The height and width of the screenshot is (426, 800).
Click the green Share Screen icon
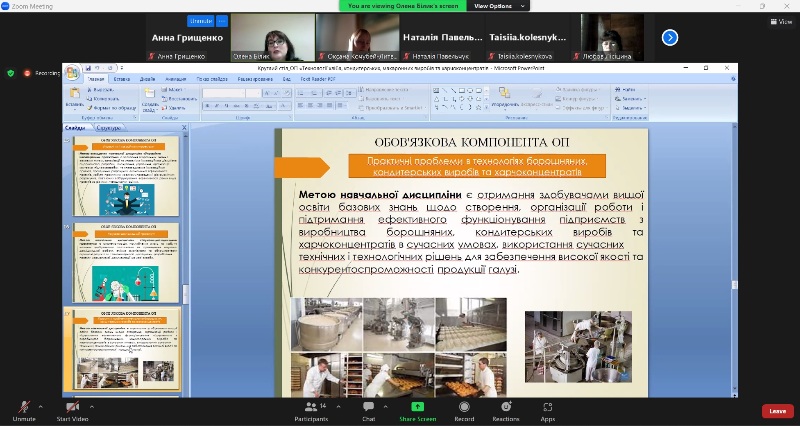(417, 407)
